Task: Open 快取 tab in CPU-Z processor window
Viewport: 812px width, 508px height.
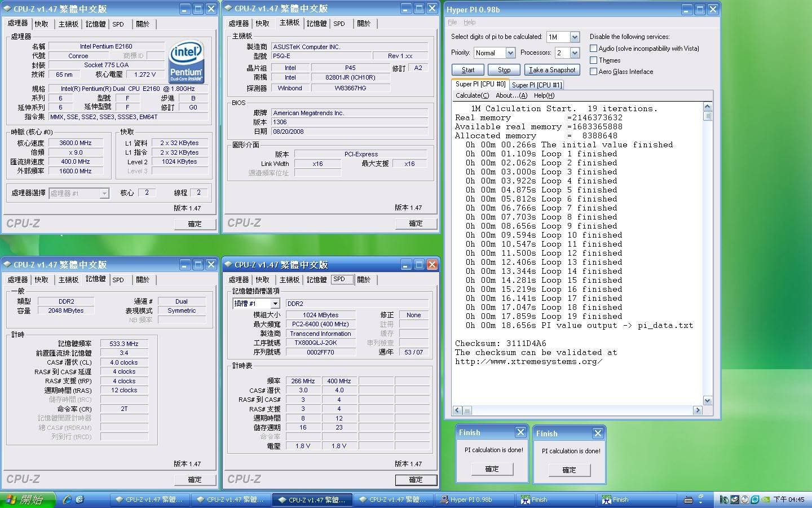Action: click(42, 24)
